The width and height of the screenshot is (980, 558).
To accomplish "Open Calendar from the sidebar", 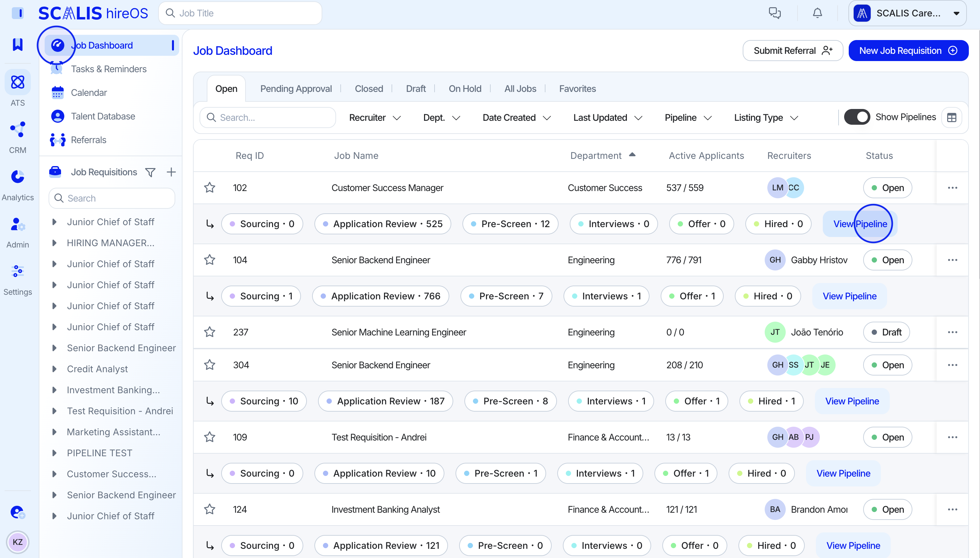I will (x=89, y=92).
